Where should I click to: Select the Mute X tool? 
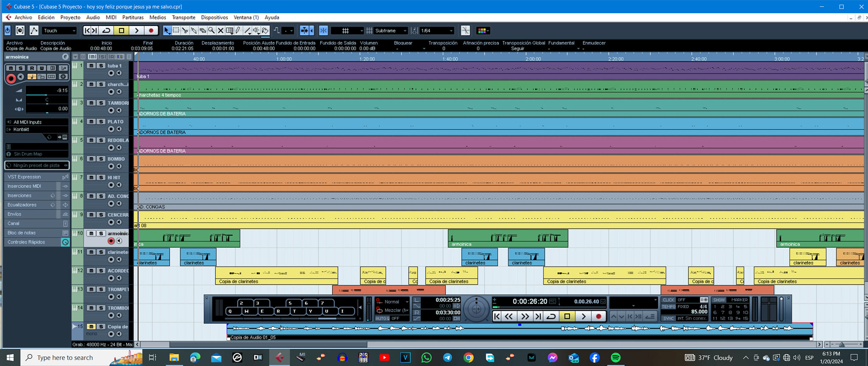[x=220, y=30]
